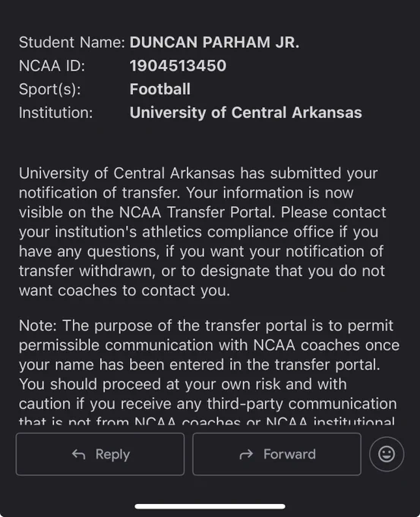
Task: Tap 'third-party communication' in the note
Action: pos(302,404)
